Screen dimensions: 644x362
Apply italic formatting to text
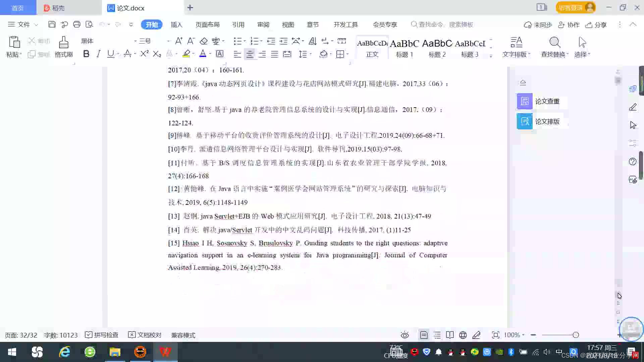coord(98,54)
